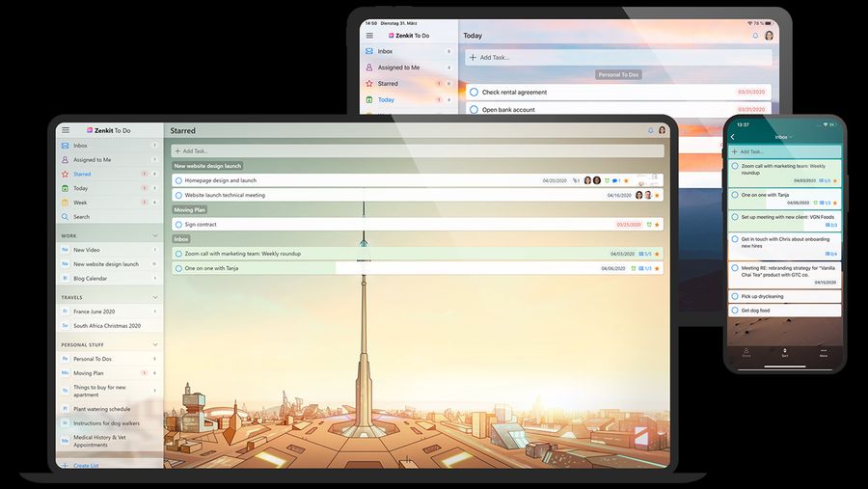Click the tablet hamburger menu icon
This screenshot has height=489, width=868.
369,36
